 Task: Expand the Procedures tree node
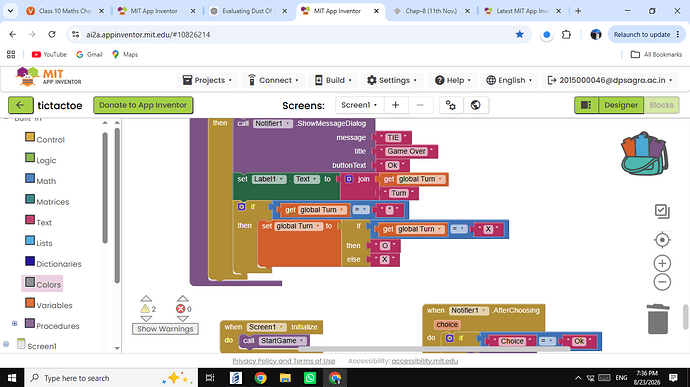[15, 324]
